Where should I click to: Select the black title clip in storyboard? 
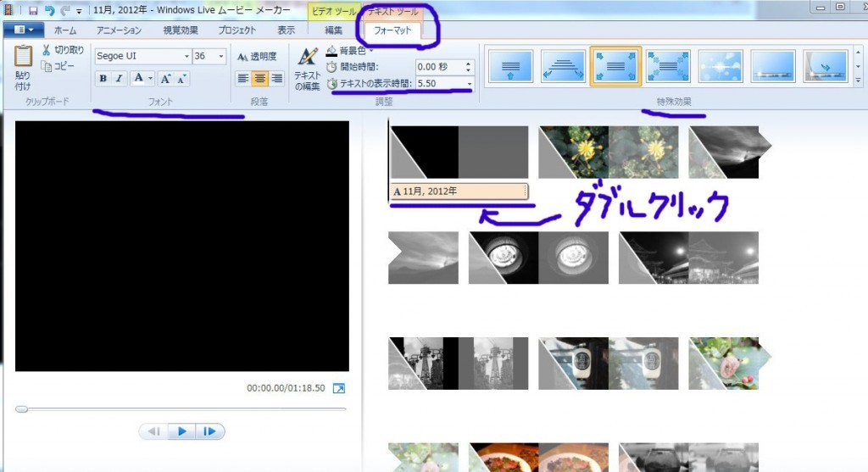point(459,153)
